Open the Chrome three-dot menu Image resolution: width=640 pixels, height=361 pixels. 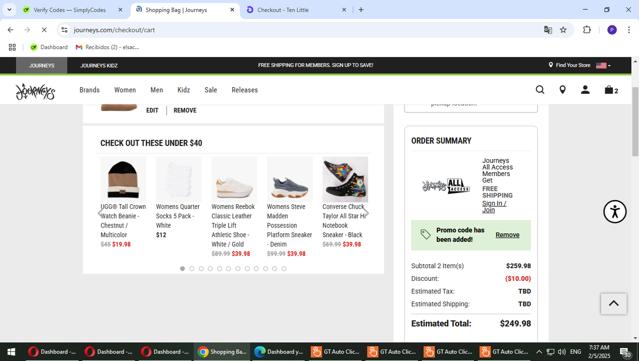[x=629, y=30]
